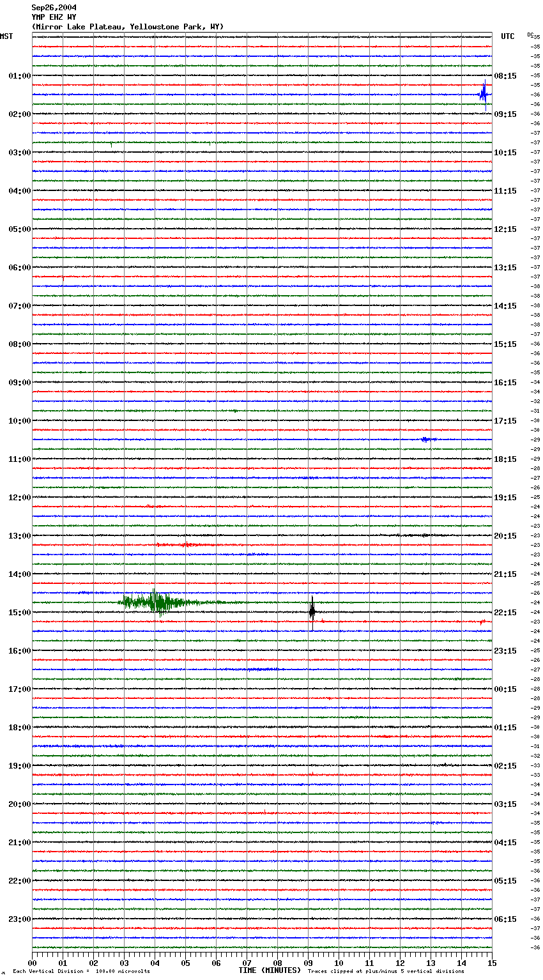543x980 pixels.
Task: Click the UTC timezone header
Action: 508,36
